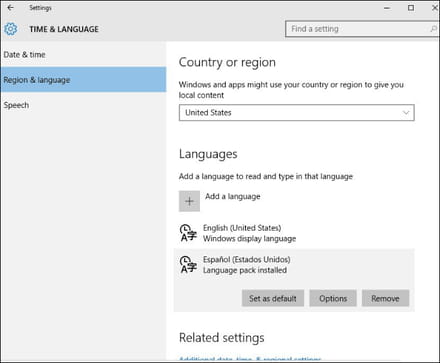This screenshot has height=363, width=440.
Task: Click the Español (Estados Unidos) language icon
Action: pyautogui.click(x=188, y=265)
